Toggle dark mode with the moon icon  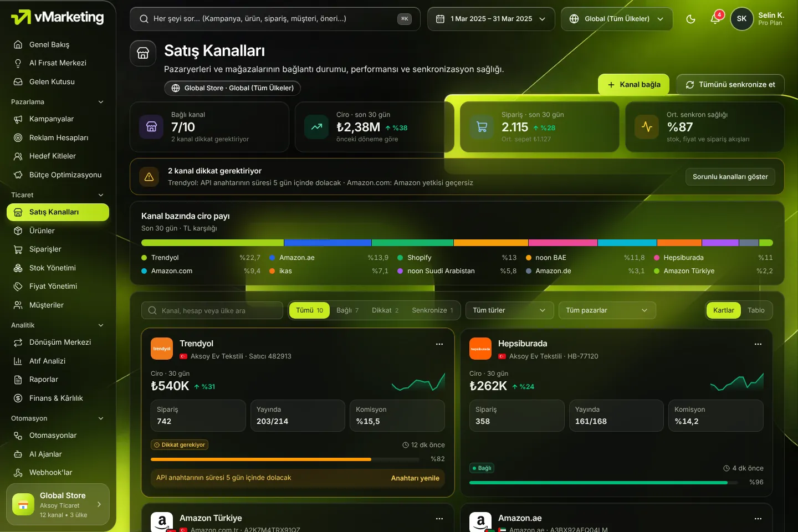690,19
